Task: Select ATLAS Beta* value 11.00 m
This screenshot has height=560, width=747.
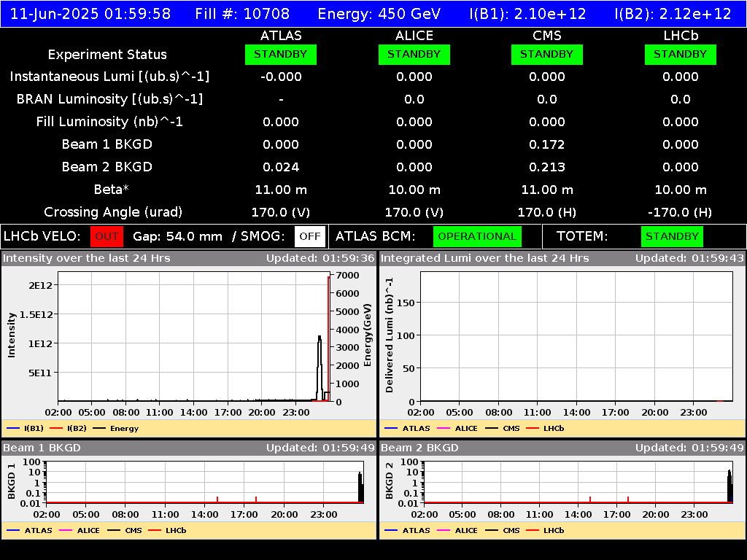Action: click(281, 190)
